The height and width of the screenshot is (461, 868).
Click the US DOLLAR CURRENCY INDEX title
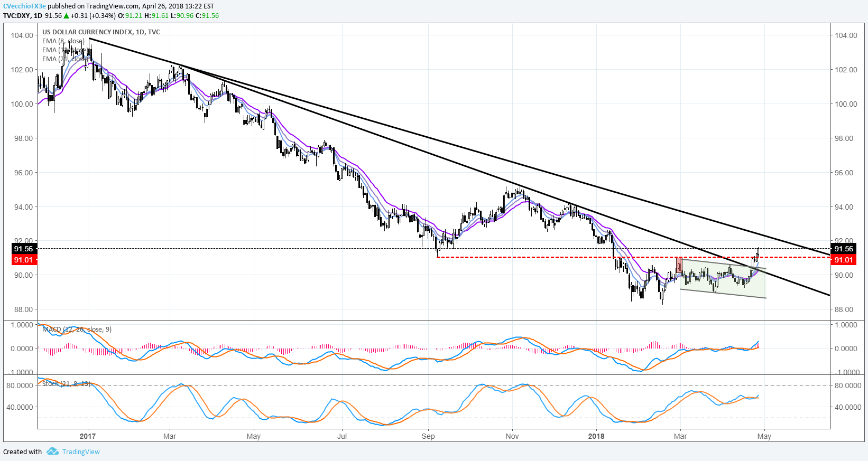[x=101, y=32]
